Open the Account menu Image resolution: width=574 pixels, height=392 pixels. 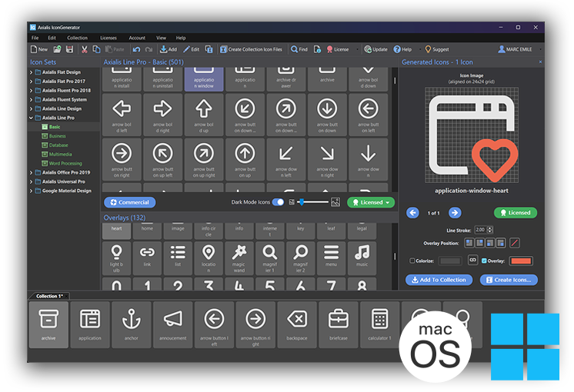coord(137,38)
